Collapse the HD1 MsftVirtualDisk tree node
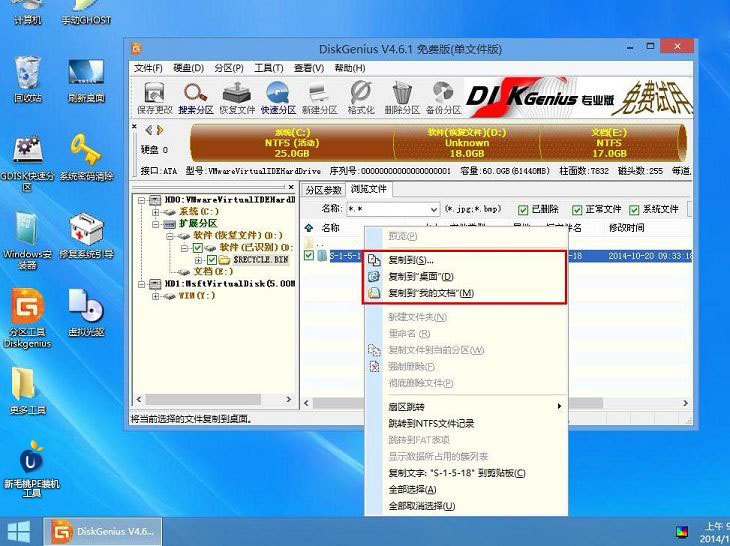Viewport: 730px width, 546px height. 141,284
